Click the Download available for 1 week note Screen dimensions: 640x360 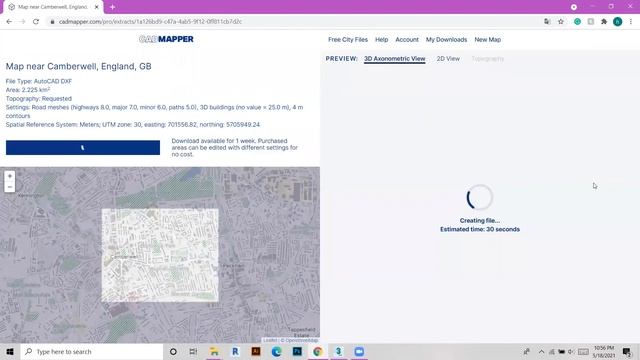[x=235, y=147]
